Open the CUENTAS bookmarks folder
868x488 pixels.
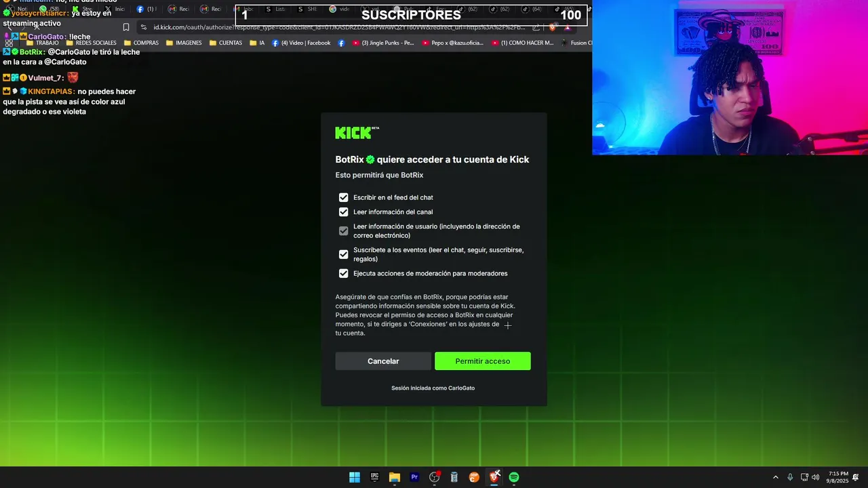coord(226,43)
